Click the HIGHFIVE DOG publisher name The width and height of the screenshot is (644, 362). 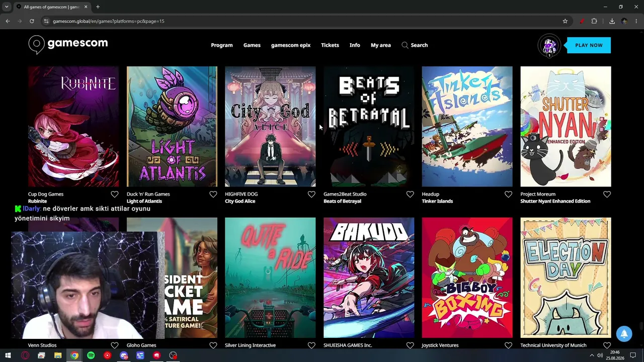pos(241,194)
